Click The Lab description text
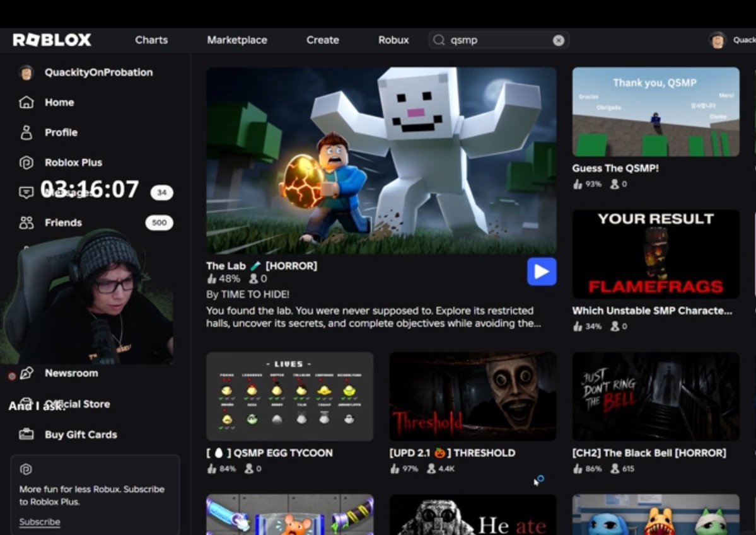The height and width of the screenshot is (535, 756). coord(374,317)
